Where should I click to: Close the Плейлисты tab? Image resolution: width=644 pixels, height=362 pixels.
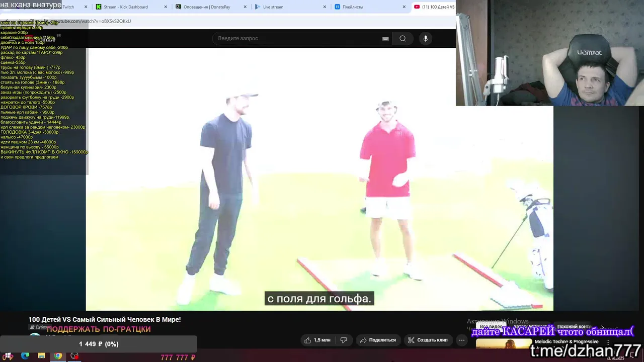click(404, 7)
